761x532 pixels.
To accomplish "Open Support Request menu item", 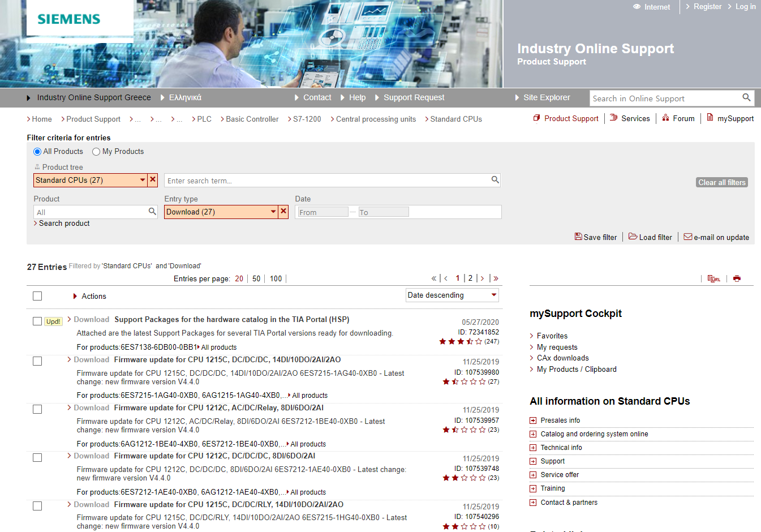I will coord(414,97).
